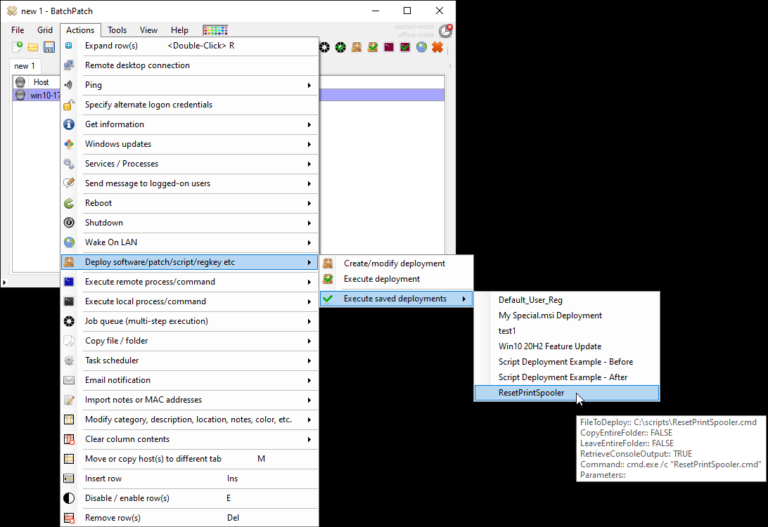Expand the Reboot submenu arrow
This screenshot has width=768, height=527.
click(x=309, y=203)
